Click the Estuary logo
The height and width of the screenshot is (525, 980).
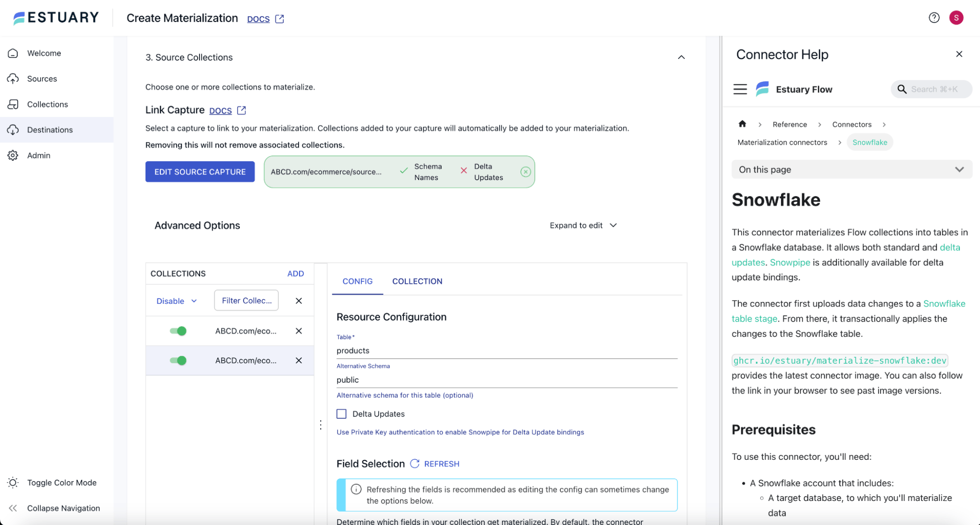click(x=56, y=18)
